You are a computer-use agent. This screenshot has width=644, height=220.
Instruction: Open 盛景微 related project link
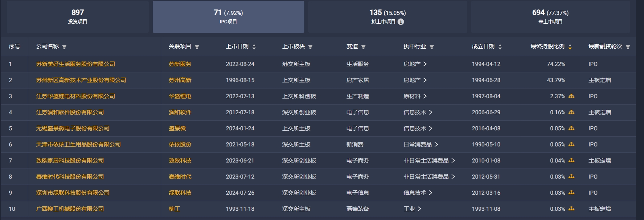click(177, 128)
